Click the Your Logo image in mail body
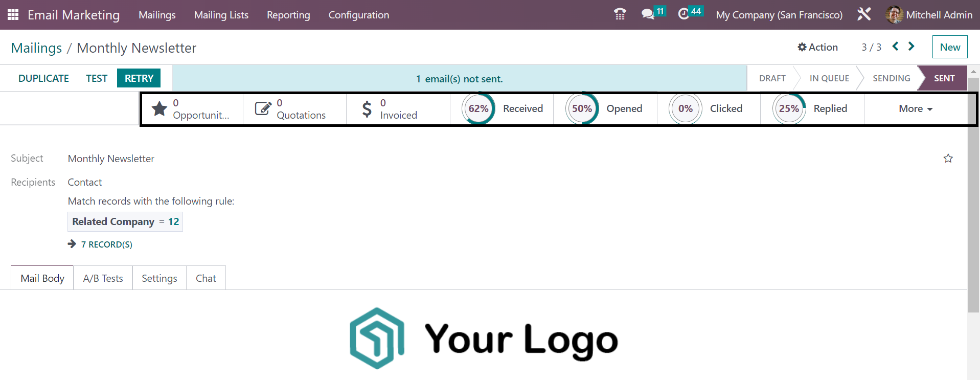 [484, 338]
